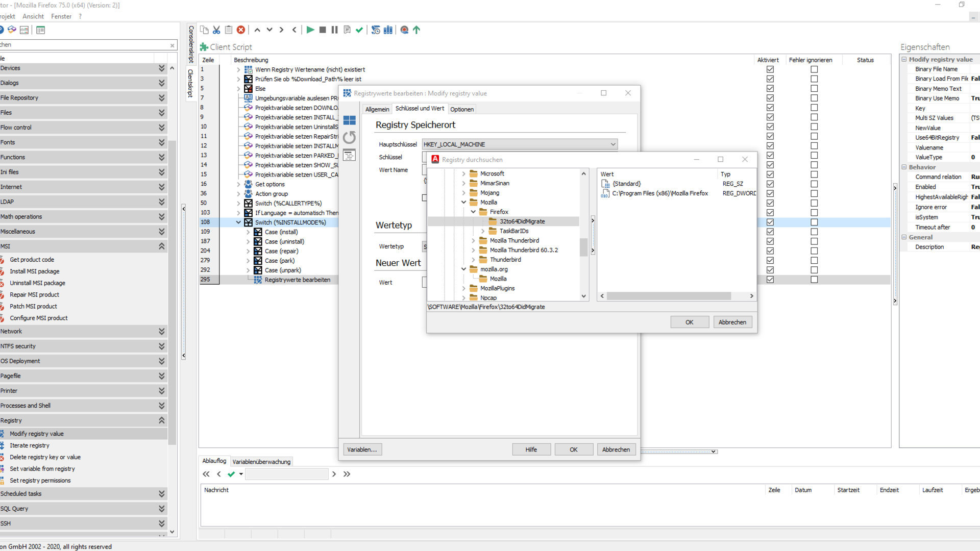
Task: Click the list form icon in dialog sidebar
Action: click(x=350, y=155)
